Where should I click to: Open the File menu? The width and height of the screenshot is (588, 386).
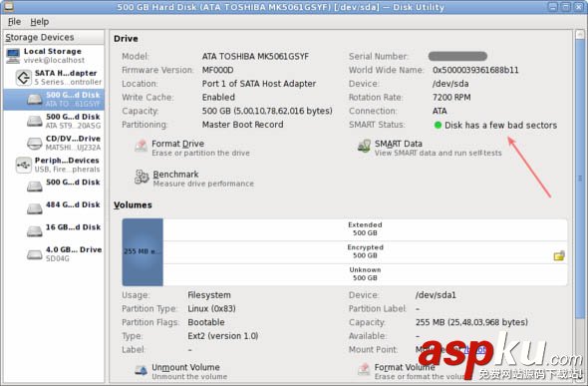pos(14,22)
